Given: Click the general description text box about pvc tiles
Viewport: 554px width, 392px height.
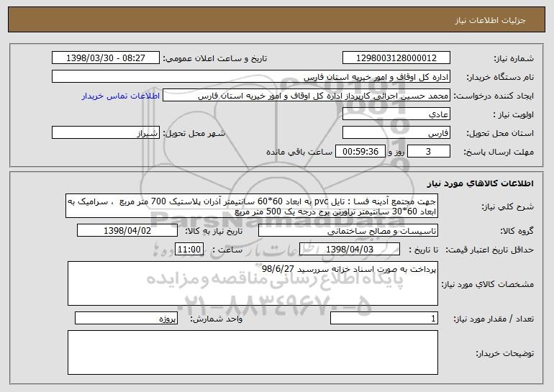Looking at the screenshot, I should pyautogui.click(x=252, y=206).
